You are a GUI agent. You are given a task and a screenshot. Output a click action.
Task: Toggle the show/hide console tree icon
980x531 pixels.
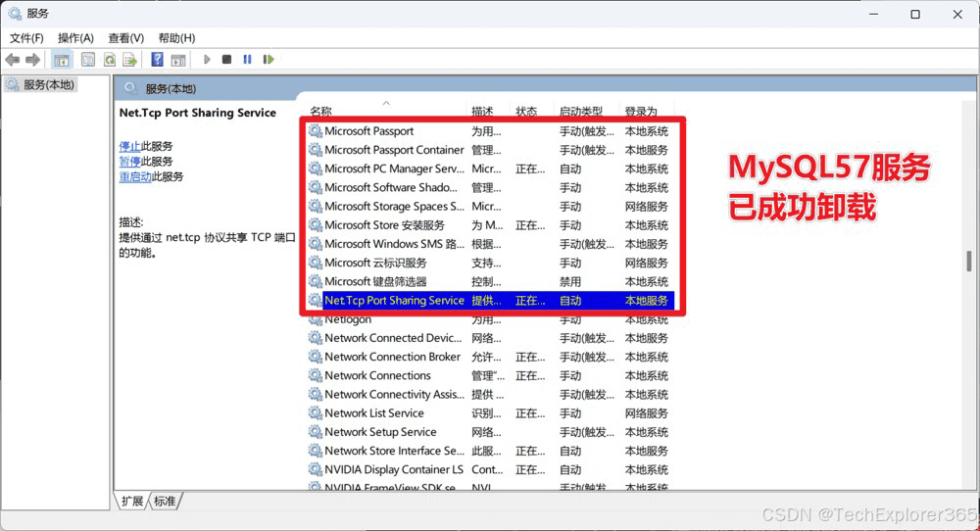point(61,60)
